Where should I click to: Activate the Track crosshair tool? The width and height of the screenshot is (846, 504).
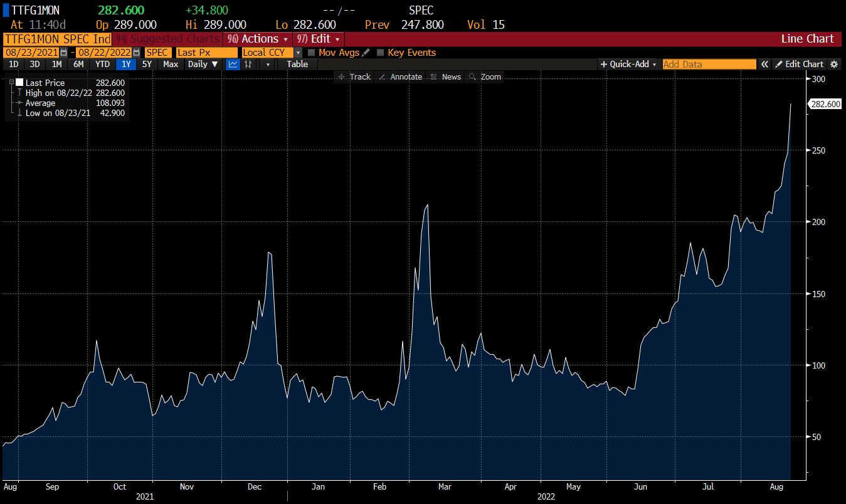[354, 76]
